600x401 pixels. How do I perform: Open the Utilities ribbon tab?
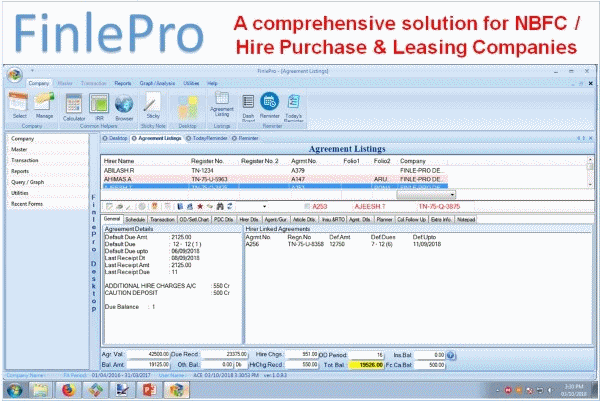[191, 83]
